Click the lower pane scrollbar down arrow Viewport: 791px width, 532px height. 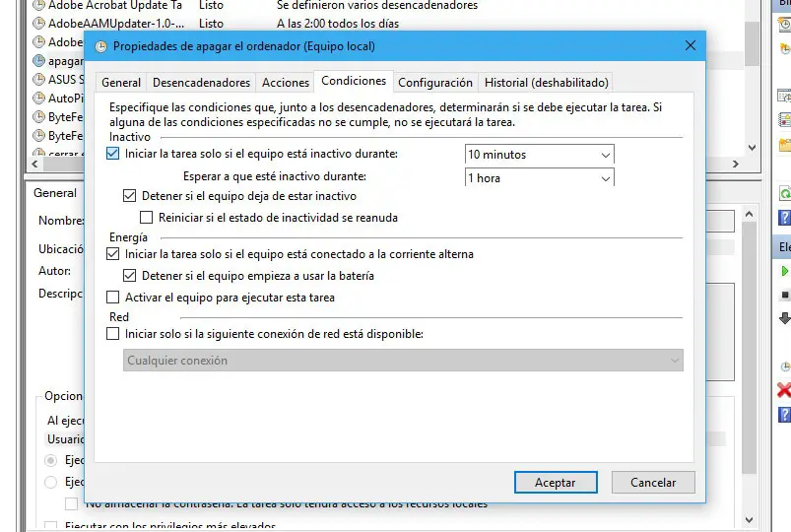pos(749,520)
